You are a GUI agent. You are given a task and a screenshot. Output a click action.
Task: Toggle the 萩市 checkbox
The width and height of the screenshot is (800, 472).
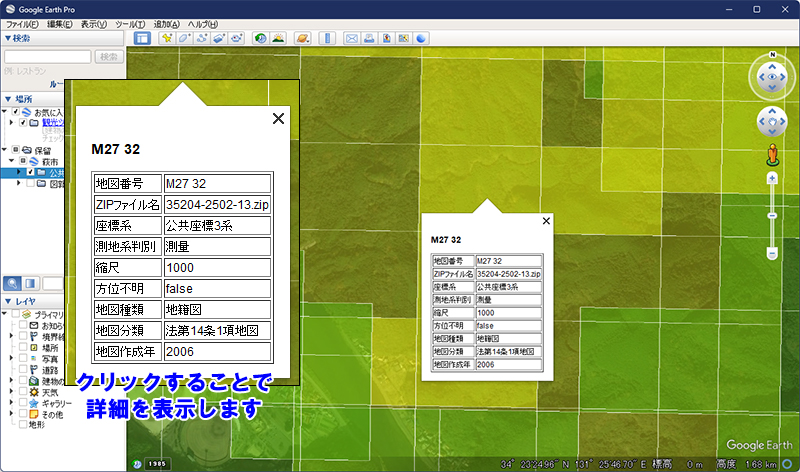[x=23, y=161]
